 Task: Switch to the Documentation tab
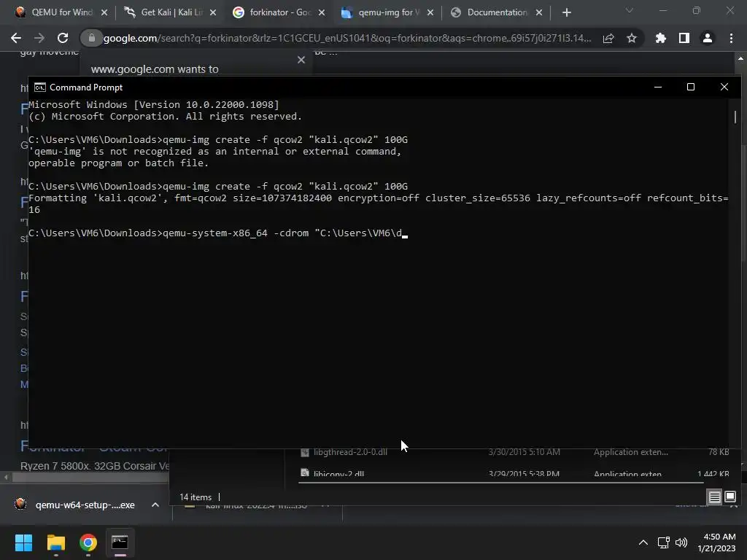pos(491,12)
